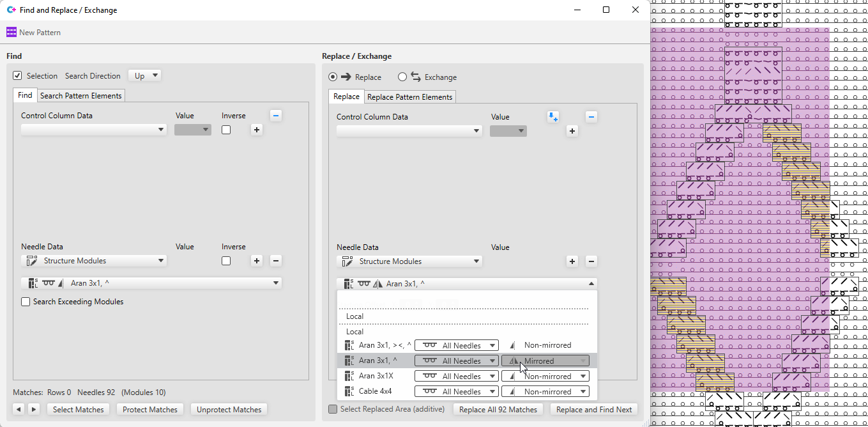Open All Needles dropdown for Aran 3x1X
The image size is (868, 427).
tap(456, 377)
